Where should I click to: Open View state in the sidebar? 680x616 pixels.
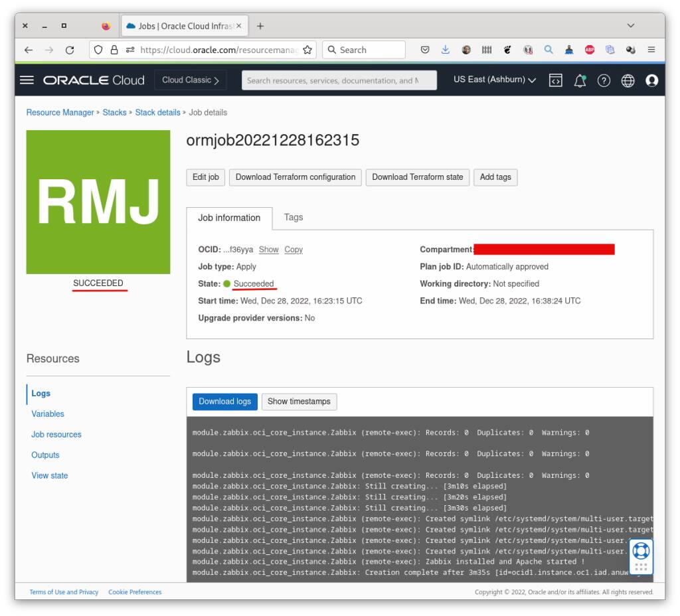(x=49, y=475)
